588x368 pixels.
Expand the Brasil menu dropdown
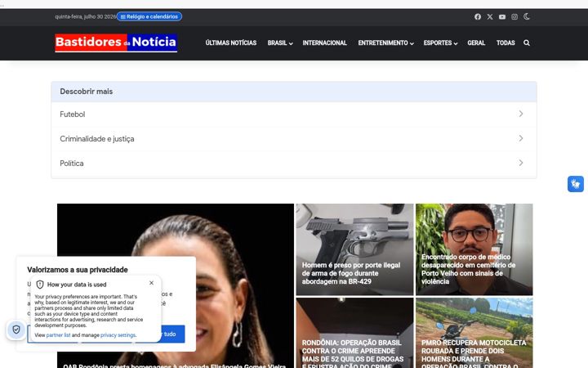pos(280,43)
